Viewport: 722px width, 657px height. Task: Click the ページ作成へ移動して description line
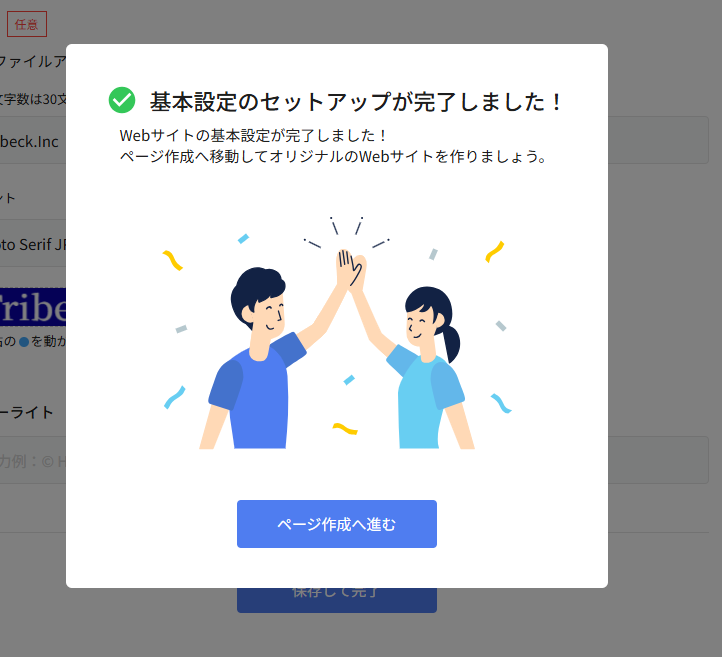coord(333,157)
